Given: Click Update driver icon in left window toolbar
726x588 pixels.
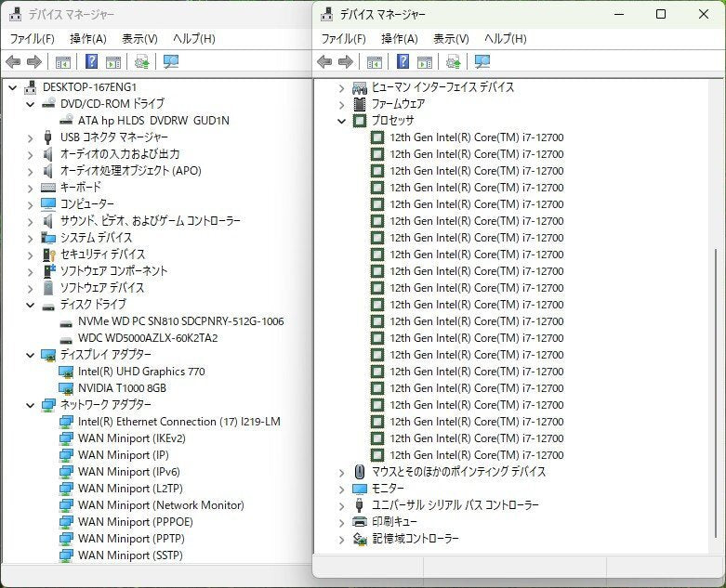Looking at the screenshot, I should point(141,61).
